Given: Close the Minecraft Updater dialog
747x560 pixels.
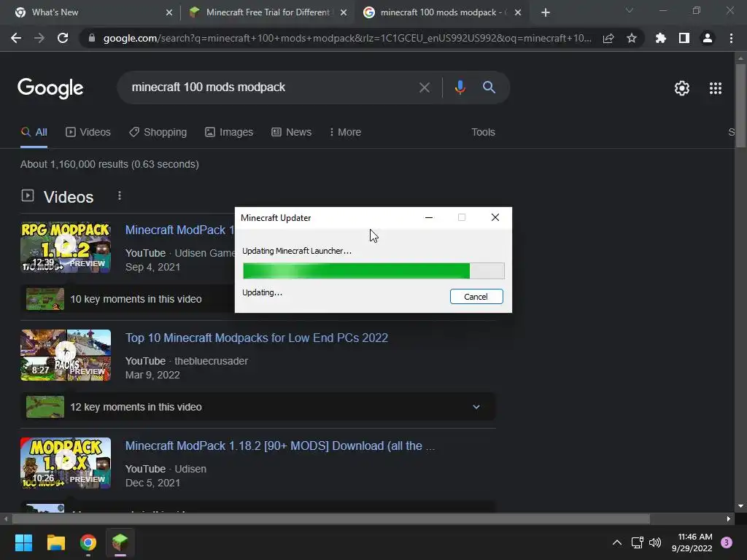Looking at the screenshot, I should pyautogui.click(x=495, y=217).
